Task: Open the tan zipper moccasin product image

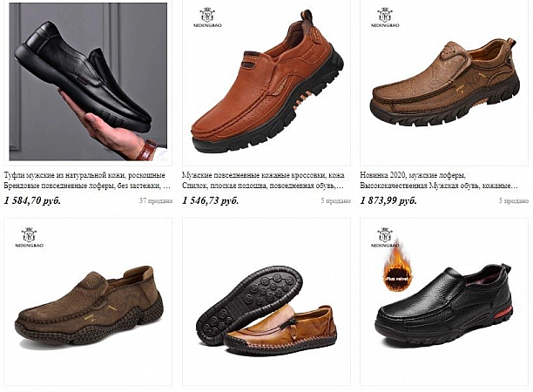Action: tap(266, 302)
